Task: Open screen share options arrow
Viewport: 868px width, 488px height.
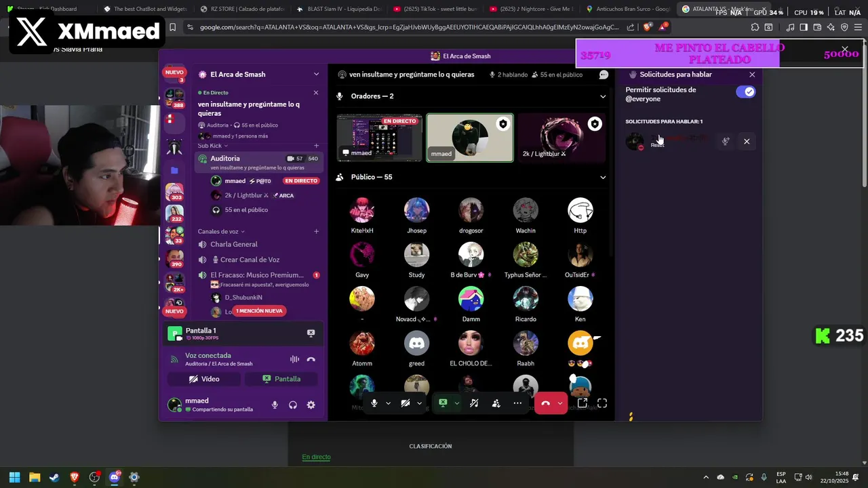Action: point(456,403)
